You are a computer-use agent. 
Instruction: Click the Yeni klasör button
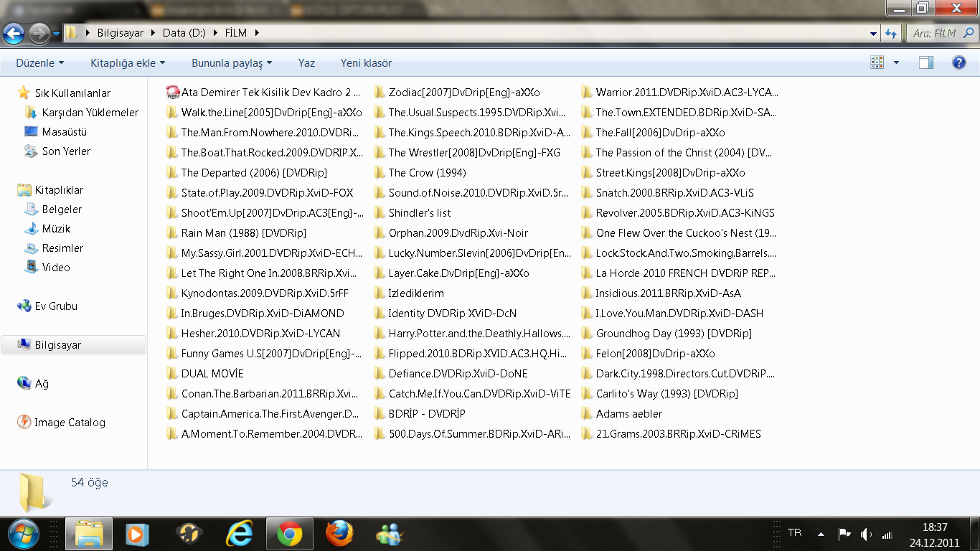click(x=366, y=63)
